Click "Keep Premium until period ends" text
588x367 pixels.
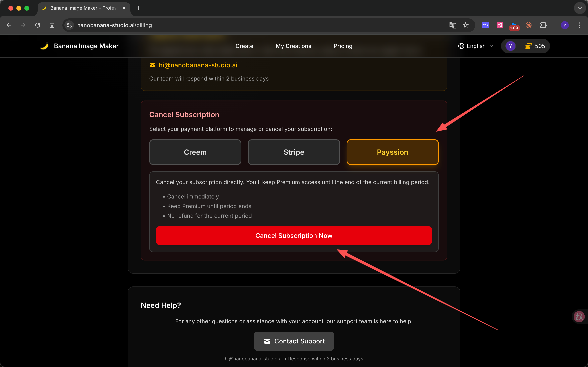[x=209, y=206]
